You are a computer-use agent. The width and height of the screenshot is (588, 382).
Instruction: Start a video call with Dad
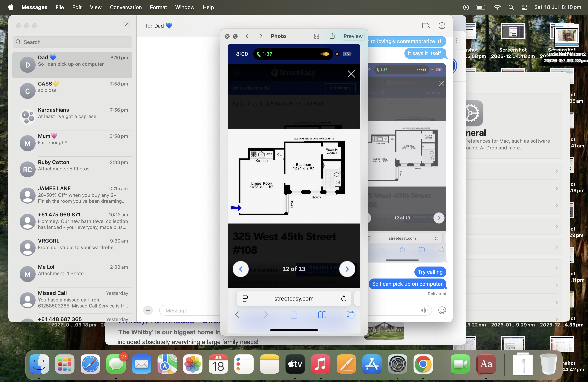426,26
